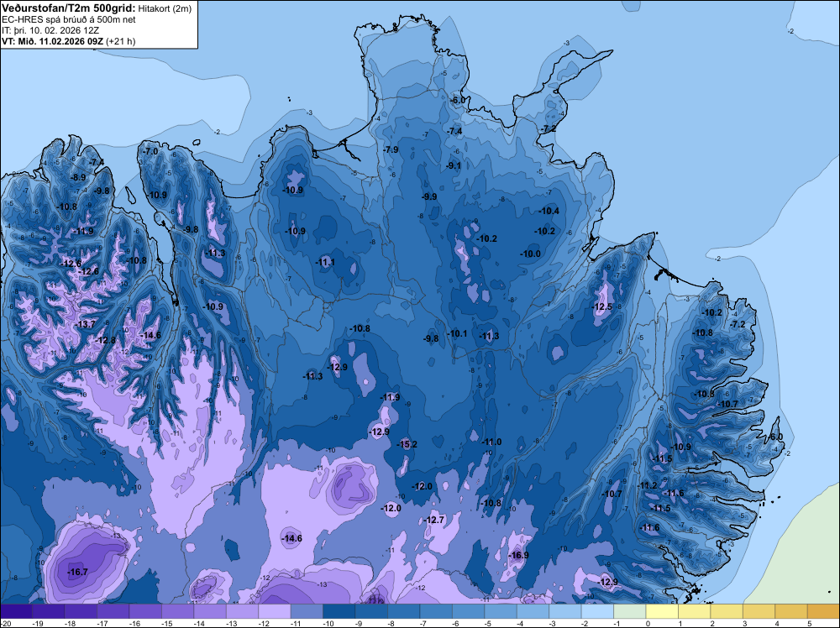This screenshot has height=628, width=840.
Task: Click the -15.2 temperature value
Action: [x=407, y=444]
